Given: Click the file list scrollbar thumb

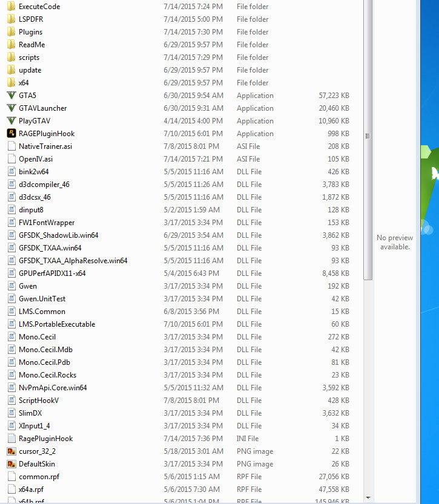Looking at the screenshot, I should click(x=368, y=140).
